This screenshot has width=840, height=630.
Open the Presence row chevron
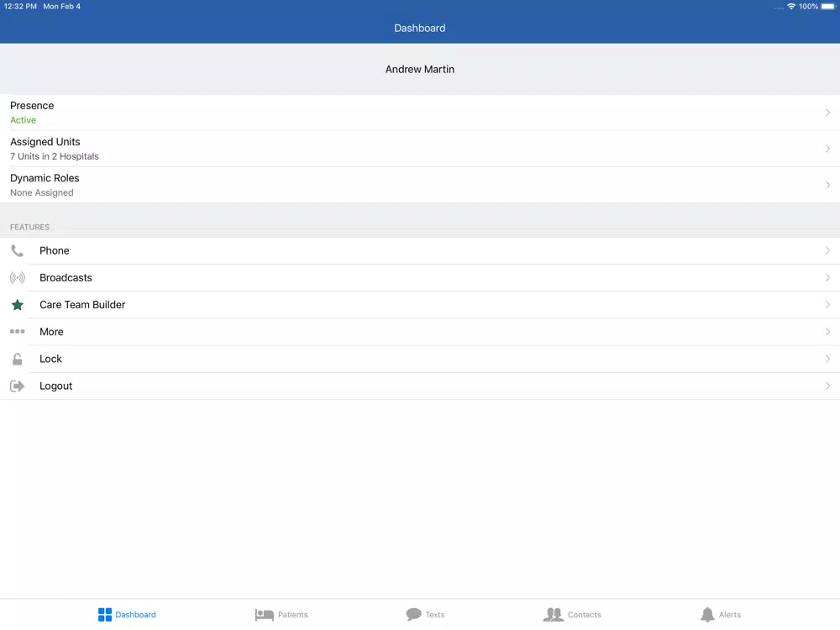pos(827,113)
